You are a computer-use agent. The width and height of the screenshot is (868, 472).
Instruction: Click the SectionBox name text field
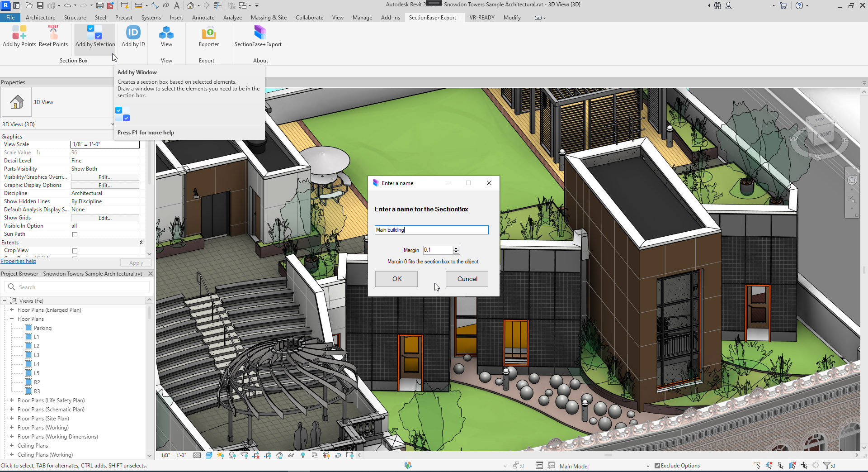tap(431, 230)
